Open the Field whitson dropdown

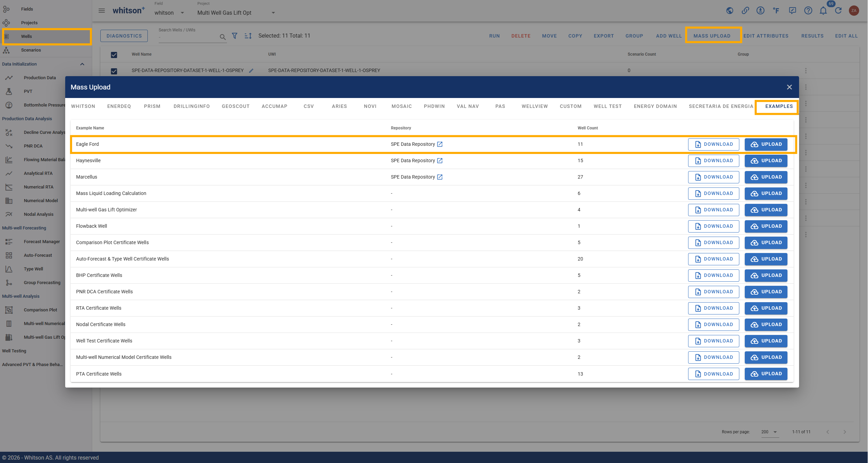tap(170, 13)
